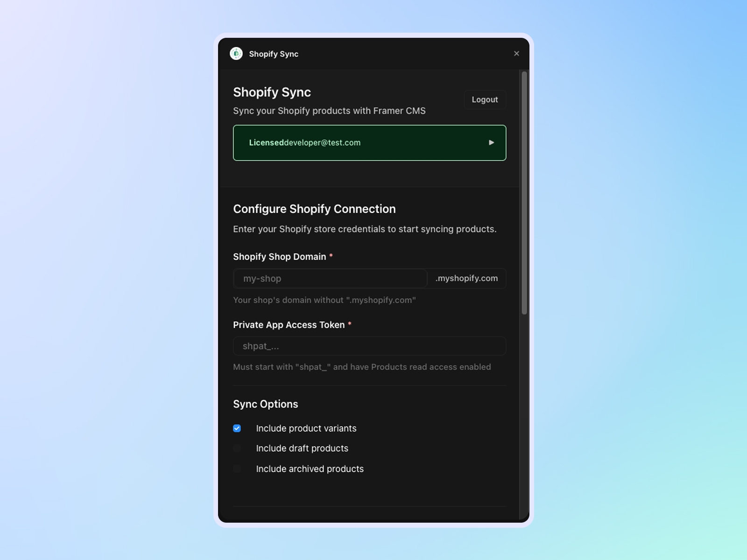Click the Licenseddeveloper@test.com banner
Image resolution: width=747 pixels, height=560 pixels.
click(x=369, y=143)
